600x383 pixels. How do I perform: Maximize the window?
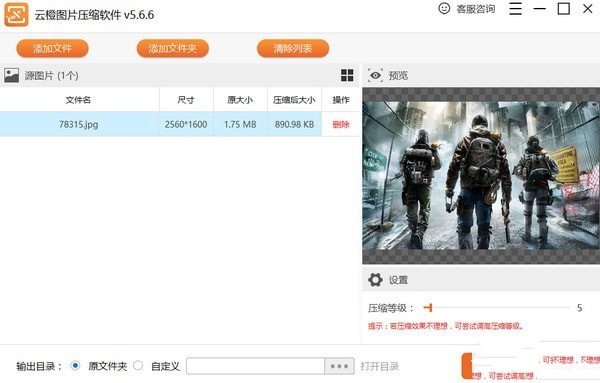(x=564, y=8)
